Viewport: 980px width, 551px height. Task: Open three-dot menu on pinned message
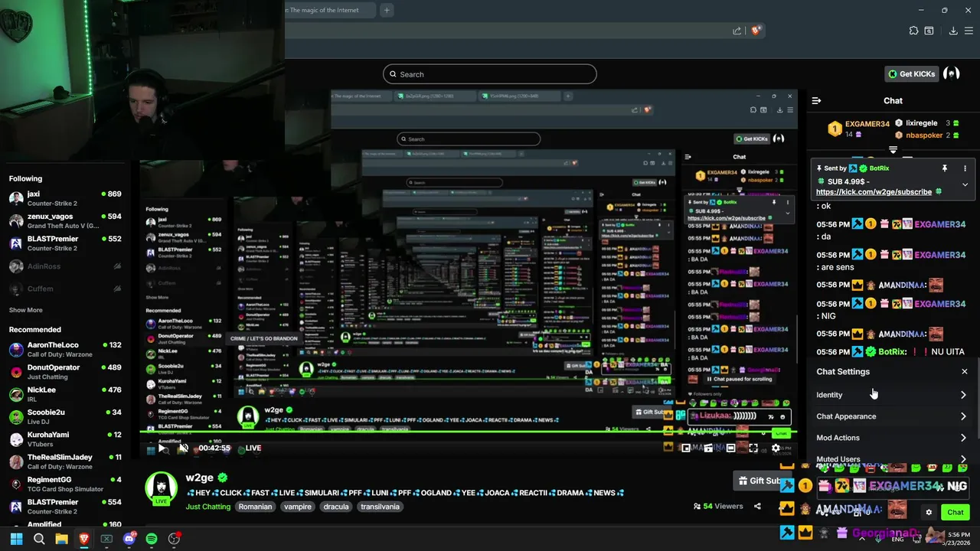click(965, 168)
